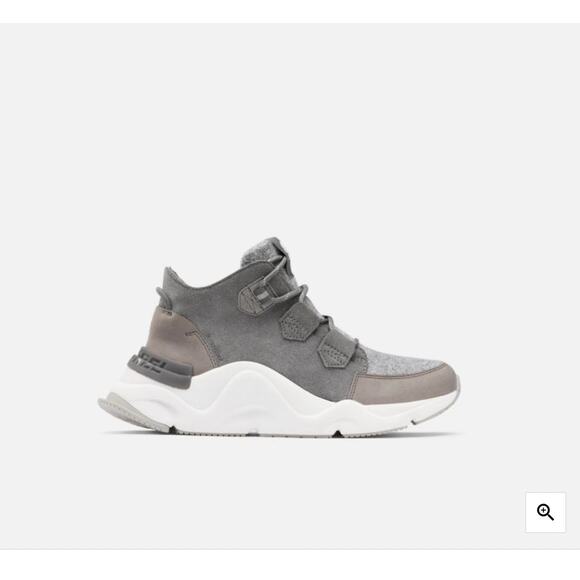Click the lowest lace strap near the toe
This screenshot has height=580, width=580.
coord(335,351)
